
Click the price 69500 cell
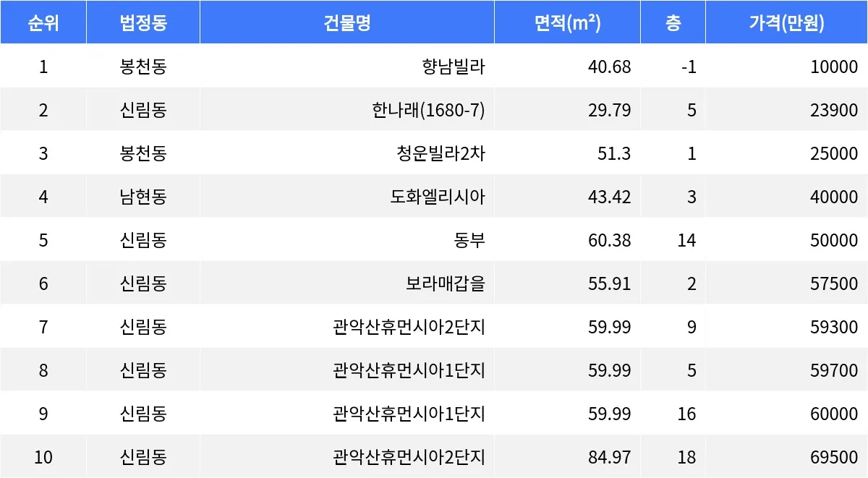coord(833,457)
